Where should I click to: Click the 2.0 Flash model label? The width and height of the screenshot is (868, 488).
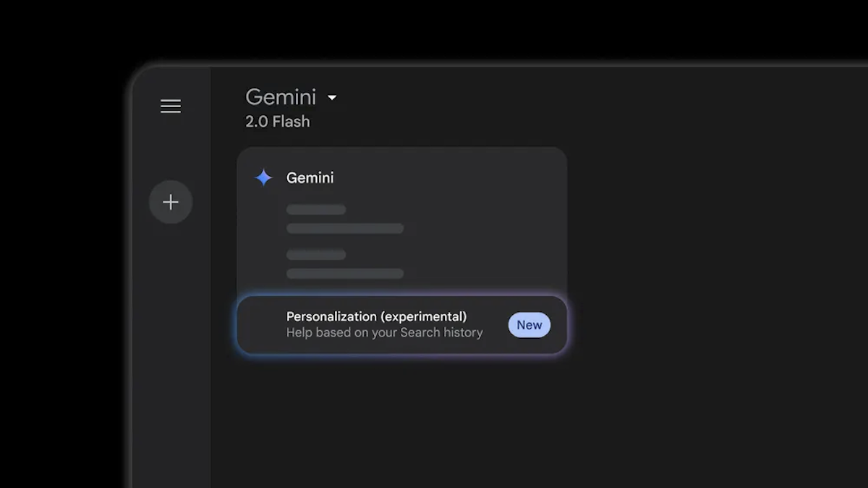click(277, 122)
